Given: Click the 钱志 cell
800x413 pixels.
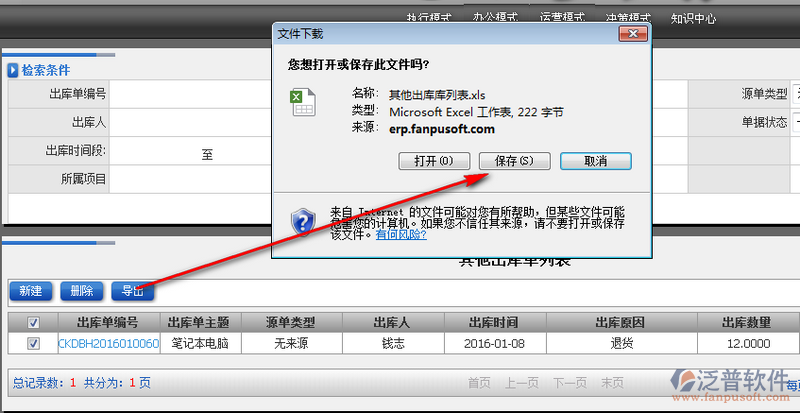Looking at the screenshot, I should coord(393,344).
